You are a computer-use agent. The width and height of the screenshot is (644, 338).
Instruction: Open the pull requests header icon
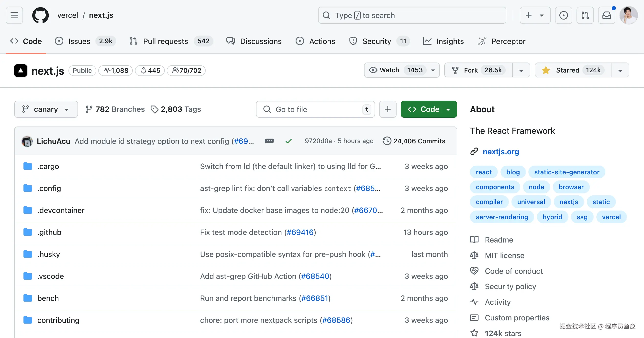[585, 15]
